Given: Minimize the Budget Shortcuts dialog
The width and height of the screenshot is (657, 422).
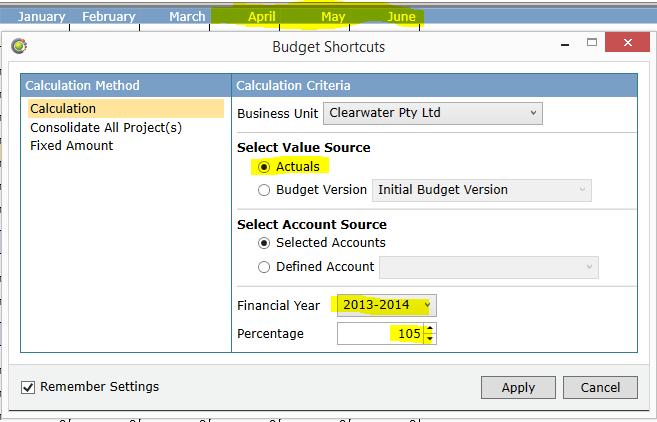Looking at the screenshot, I should [565, 44].
